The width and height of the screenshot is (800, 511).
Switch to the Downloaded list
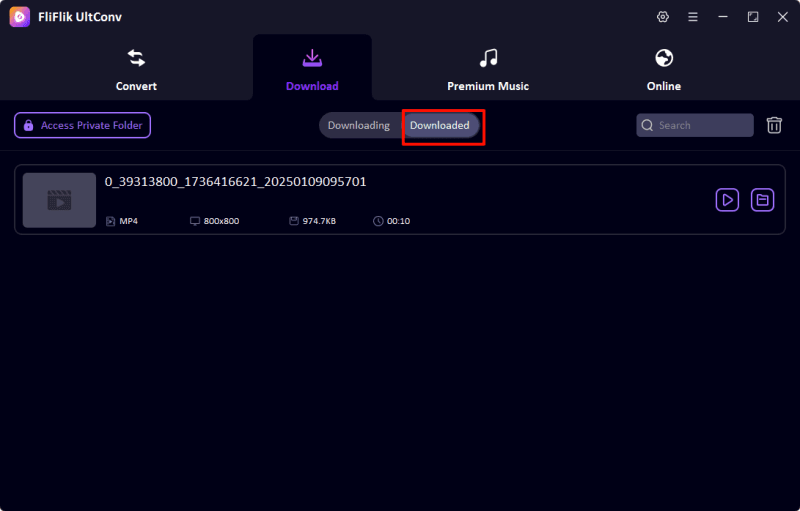click(x=440, y=125)
